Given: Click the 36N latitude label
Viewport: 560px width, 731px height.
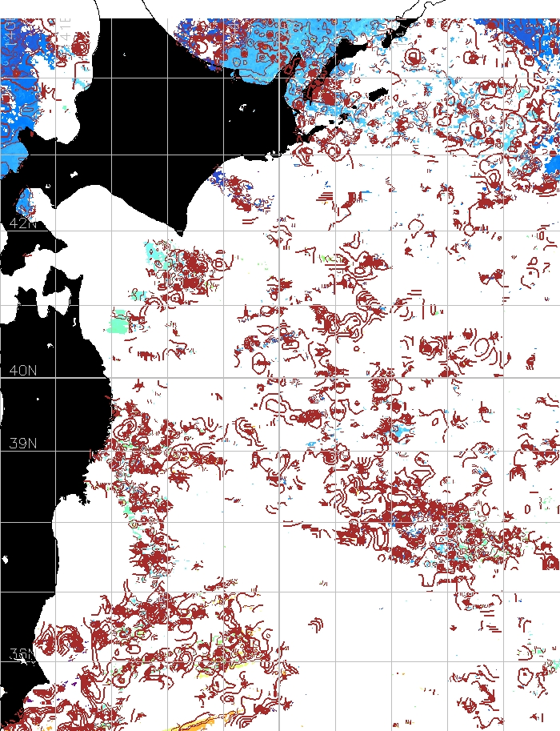Looking at the screenshot, I should (x=22, y=655).
